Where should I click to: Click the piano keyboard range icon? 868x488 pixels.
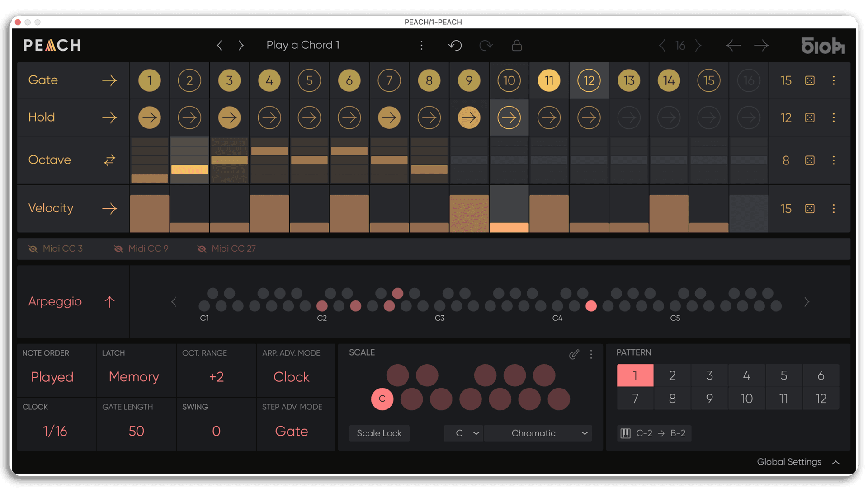coord(625,433)
